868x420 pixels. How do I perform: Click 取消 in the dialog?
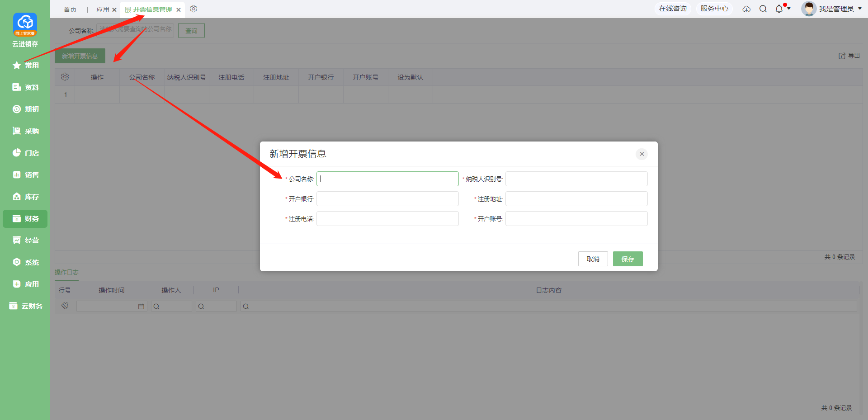coord(593,259)
